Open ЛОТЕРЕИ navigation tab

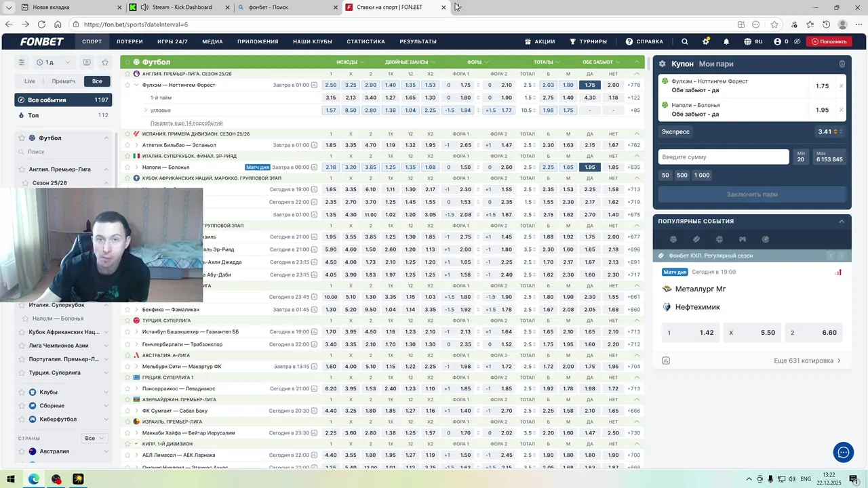(x=130, y=41)
